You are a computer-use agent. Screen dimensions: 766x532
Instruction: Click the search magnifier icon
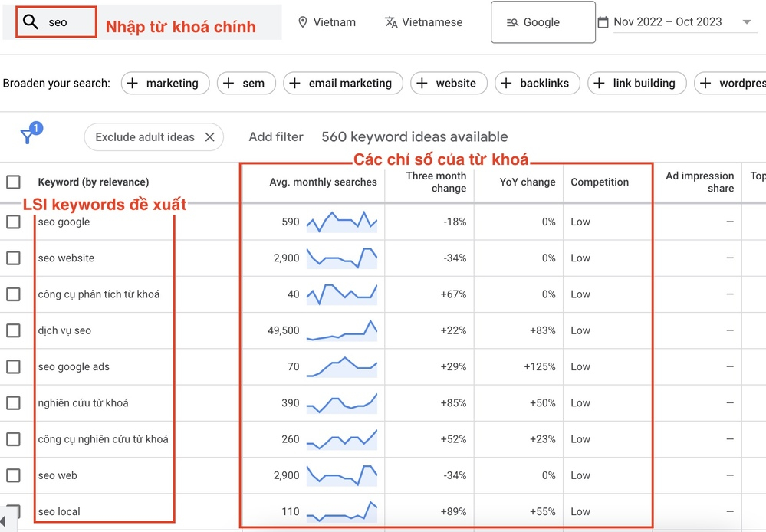(31, 21)
